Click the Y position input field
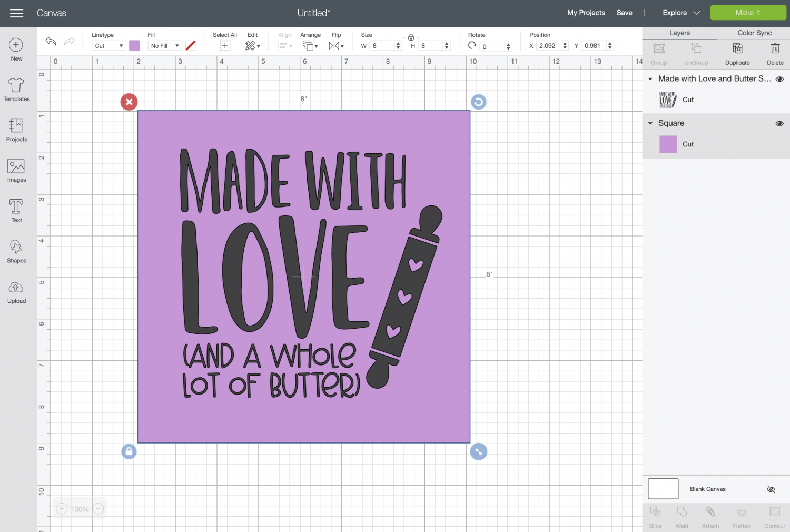790x532 pixels. [x=594, y=46]
